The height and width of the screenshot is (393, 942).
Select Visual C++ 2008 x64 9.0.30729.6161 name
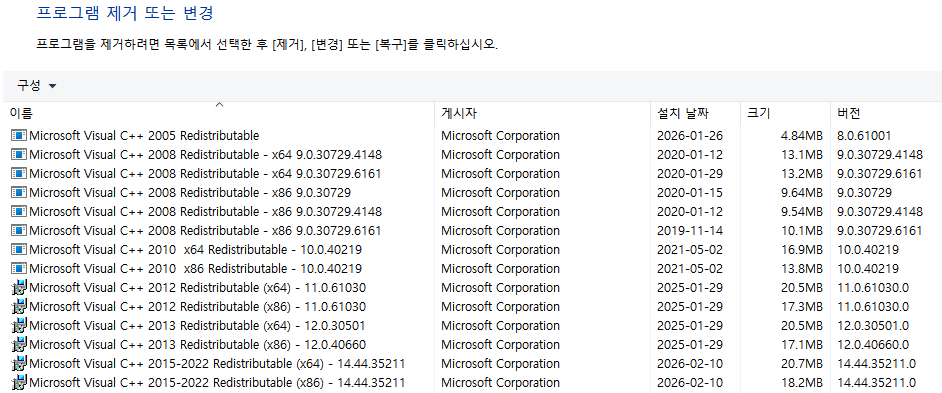point(205,174)
